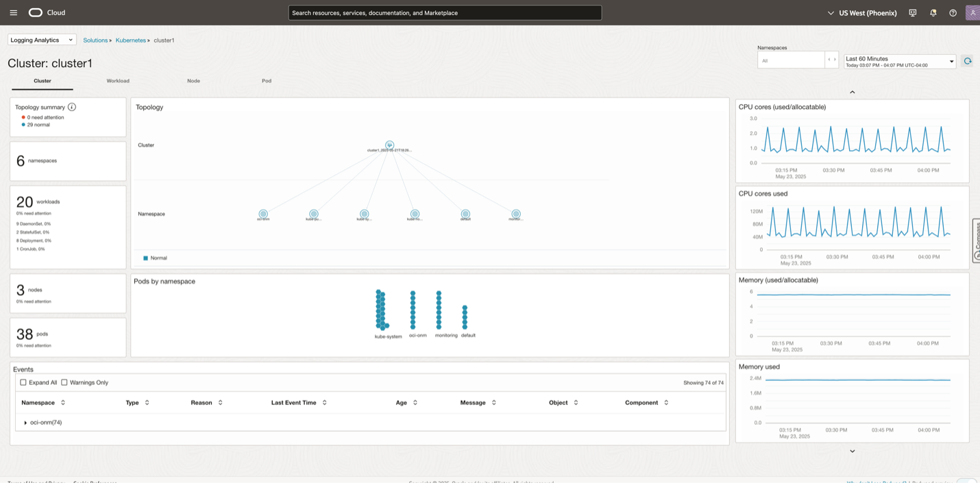980x485 pixels.
Task: Open the Help question mark icon
Action: point(953,12)
